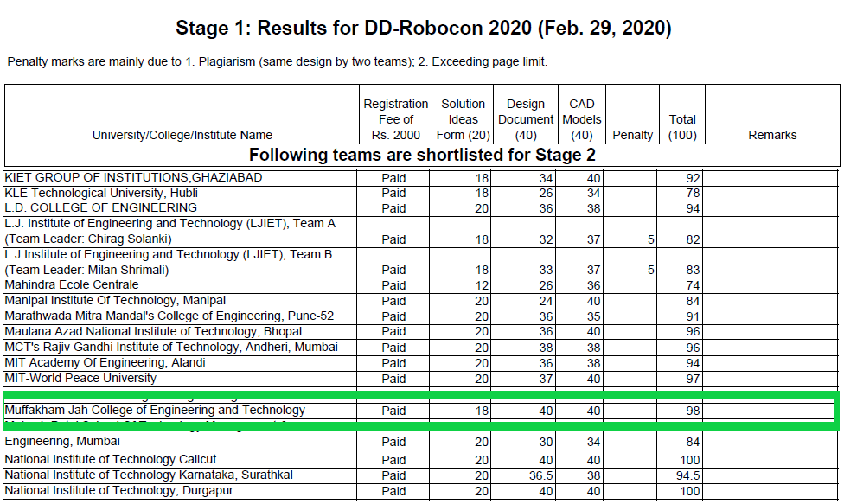844x504 pixels.
Task: Click the Design Document (40) header
Action: pos(525,119)
